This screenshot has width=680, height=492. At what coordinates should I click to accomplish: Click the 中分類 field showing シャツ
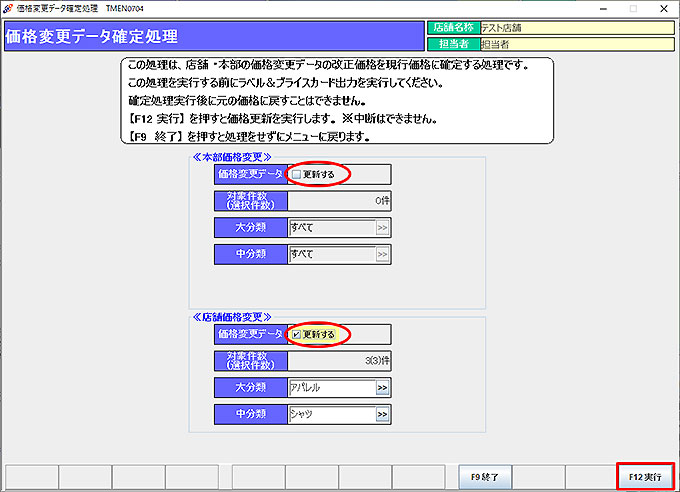(332, 414)
